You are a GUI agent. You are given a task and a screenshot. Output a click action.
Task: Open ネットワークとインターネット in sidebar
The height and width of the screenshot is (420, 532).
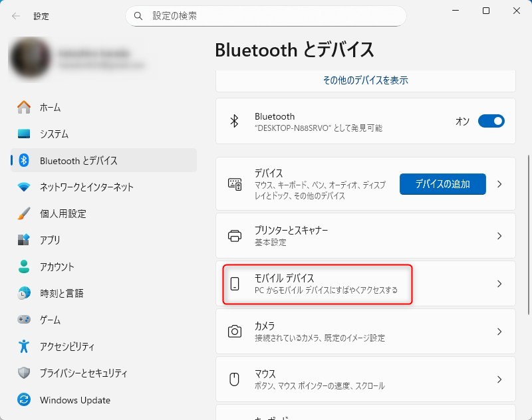pos(86,187)
